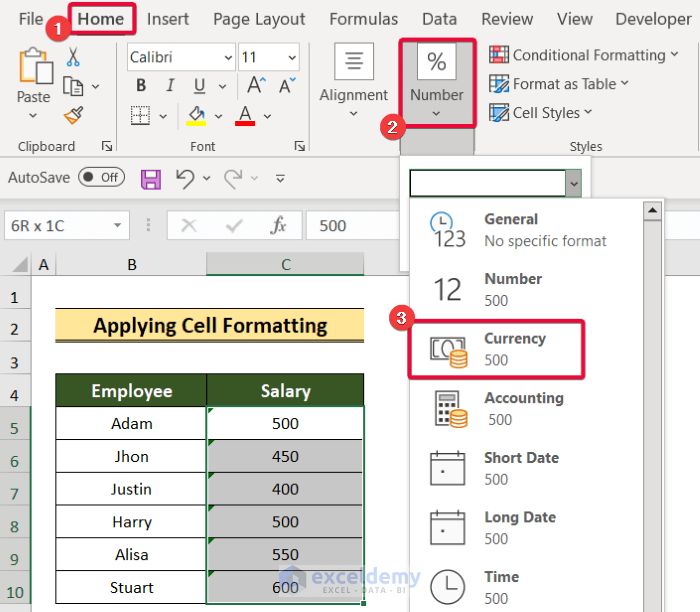Click the format list scroll-up arrow

652,210
